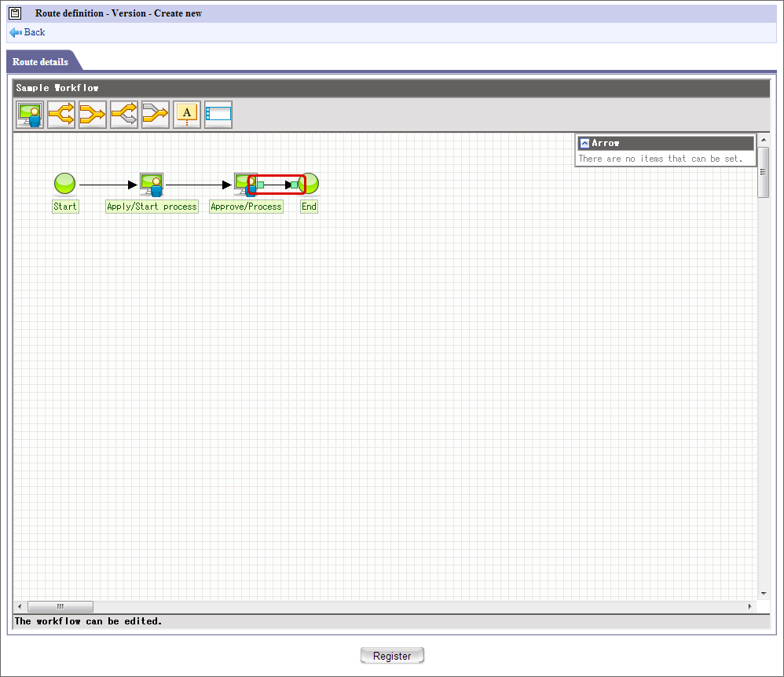
Task: Click the Start label
Action: pyautogui.click(x=65, y=207)
